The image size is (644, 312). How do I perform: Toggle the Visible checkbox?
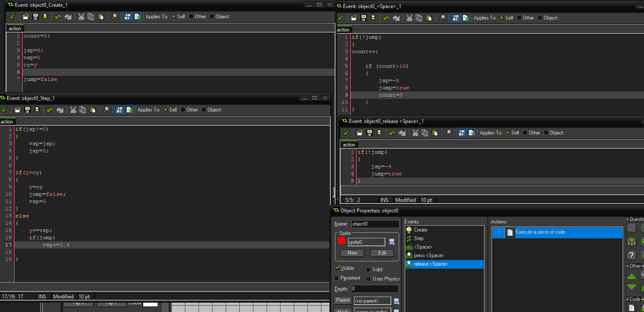[337, 269]
